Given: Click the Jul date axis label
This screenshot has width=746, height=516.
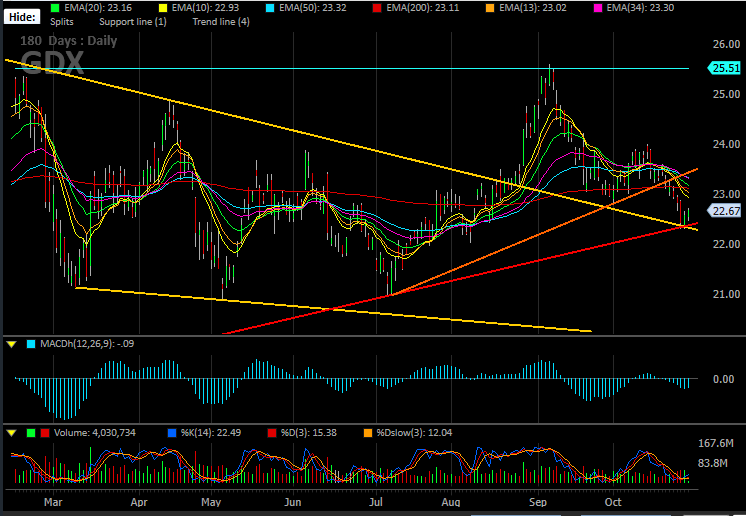Looking at the screenshot, I should click(x=376, y=502).
